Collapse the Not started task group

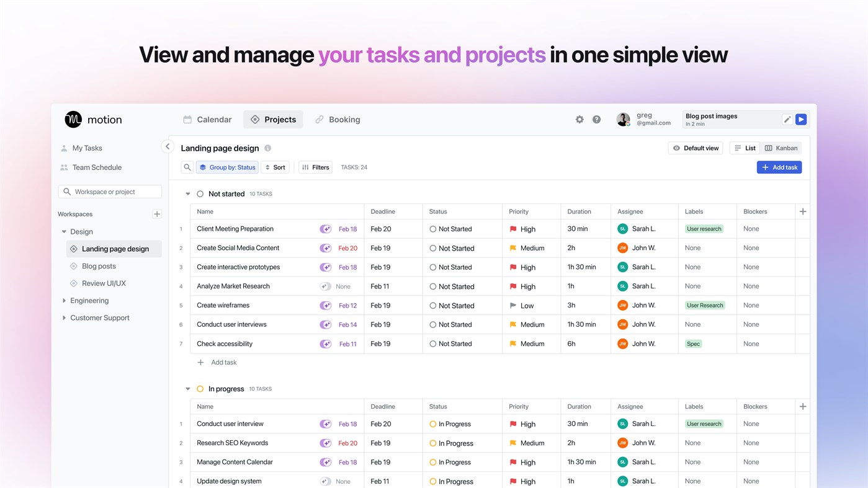coord(187,193)
